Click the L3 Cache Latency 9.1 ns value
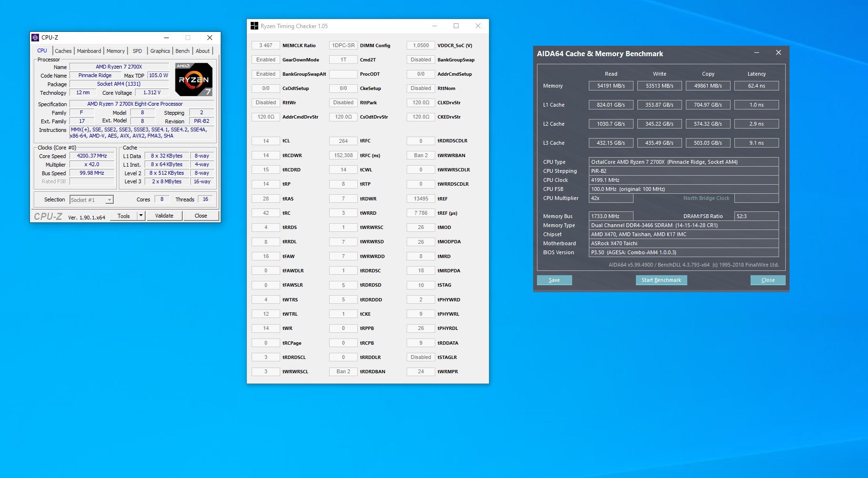Screen dimensions: 868x478 tap(757, 143)
